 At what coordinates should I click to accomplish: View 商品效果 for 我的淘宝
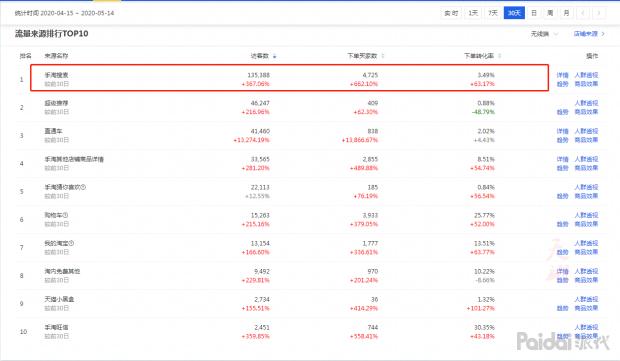pos(586,252)
